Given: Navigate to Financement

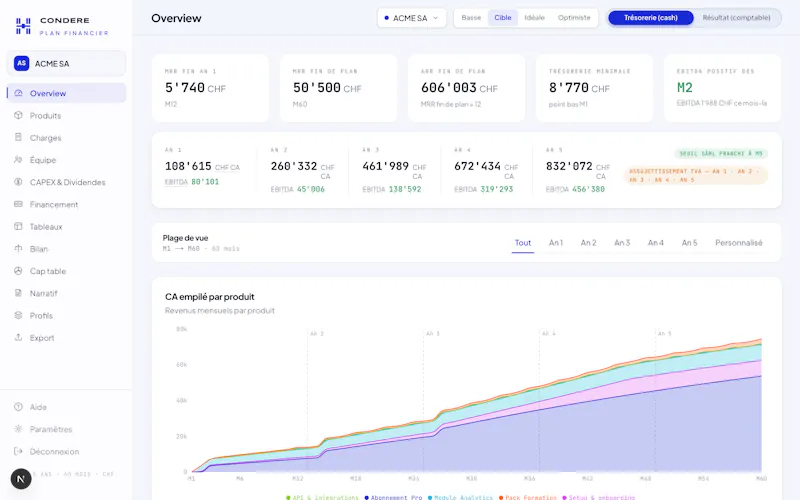Looking at the screenshot, I should [66, 204].
